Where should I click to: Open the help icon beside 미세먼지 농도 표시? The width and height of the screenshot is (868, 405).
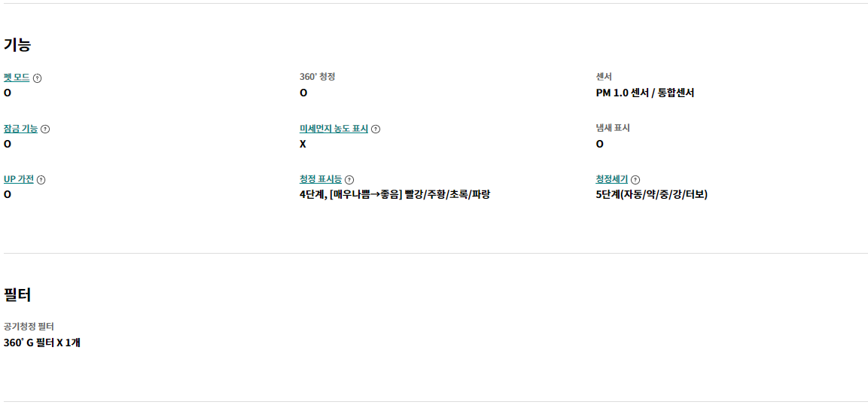[376, 129]
